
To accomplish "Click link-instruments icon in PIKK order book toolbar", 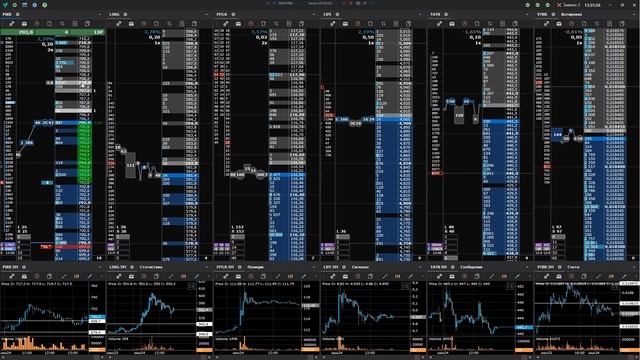I will pyautogui.click(x=12, y=24).
